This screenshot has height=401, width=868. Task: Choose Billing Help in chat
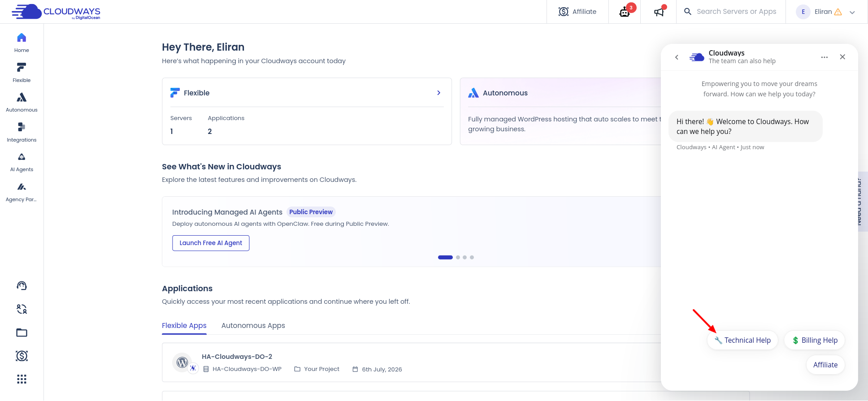pos(815,341)
